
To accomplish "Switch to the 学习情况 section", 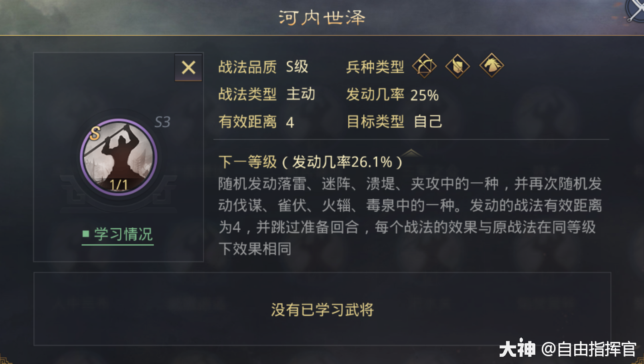I will [x=122, y=234].
